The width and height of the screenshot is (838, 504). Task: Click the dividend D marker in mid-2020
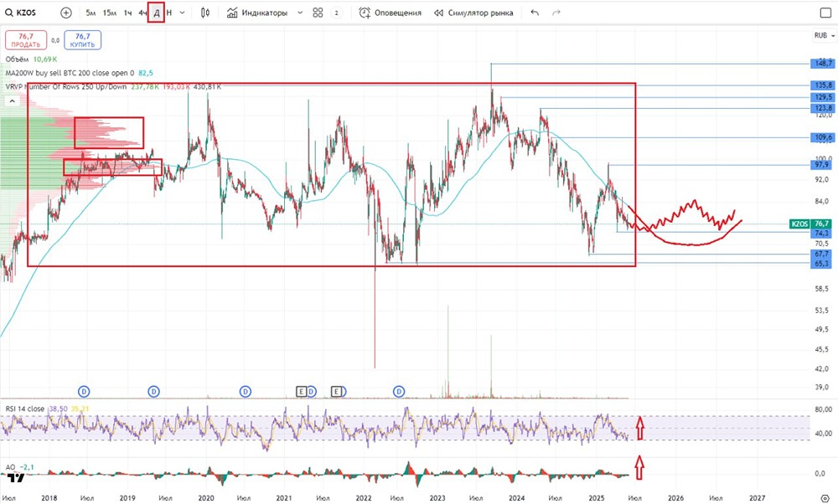coord(246,392)
